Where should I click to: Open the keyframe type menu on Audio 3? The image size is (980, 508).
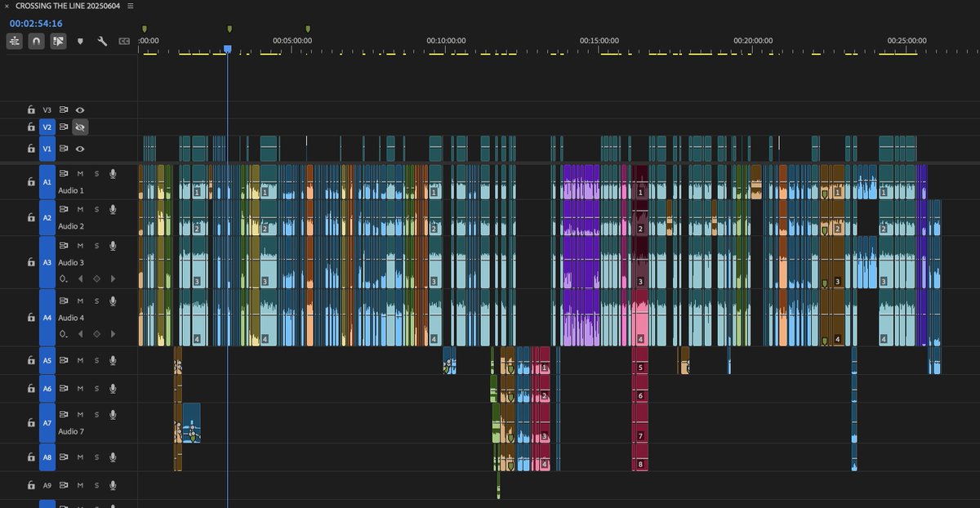tap(62, 278)
